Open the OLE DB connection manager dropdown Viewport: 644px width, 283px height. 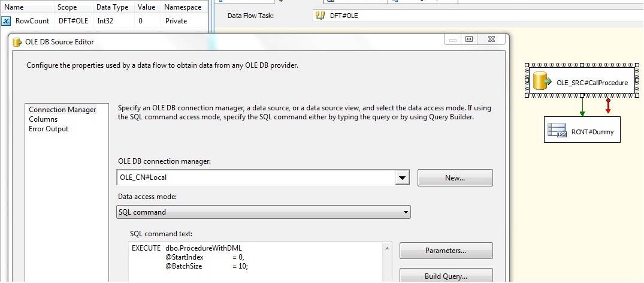coord(403,177)
